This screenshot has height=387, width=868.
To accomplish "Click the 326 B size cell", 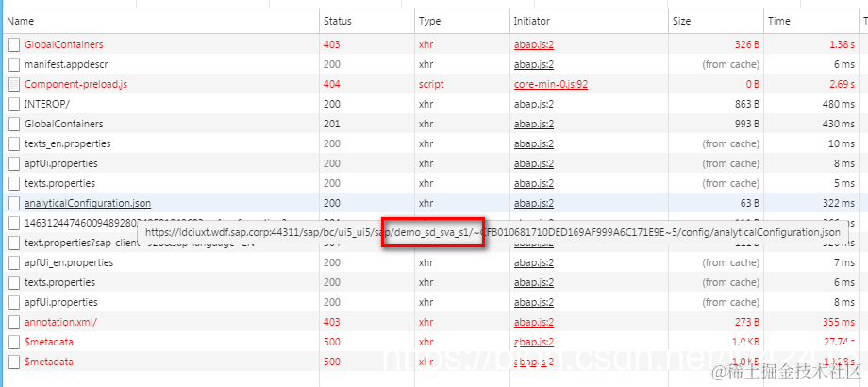I will point(745,44).
